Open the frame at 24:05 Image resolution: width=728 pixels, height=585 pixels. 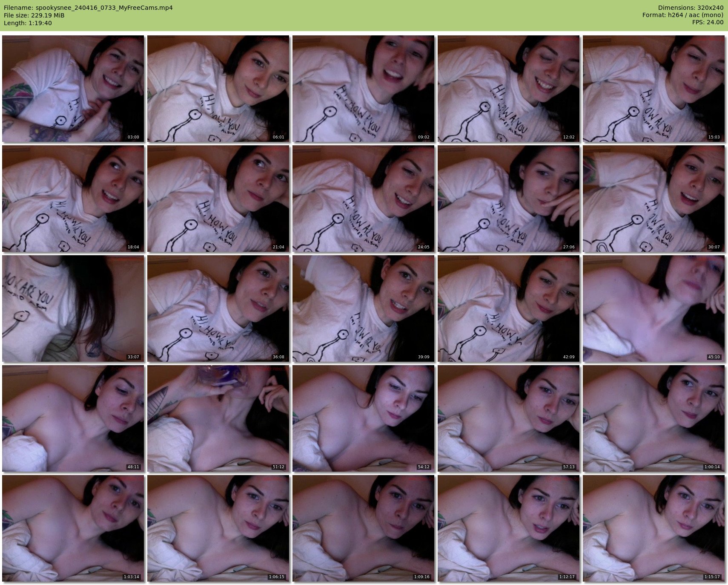363,199
